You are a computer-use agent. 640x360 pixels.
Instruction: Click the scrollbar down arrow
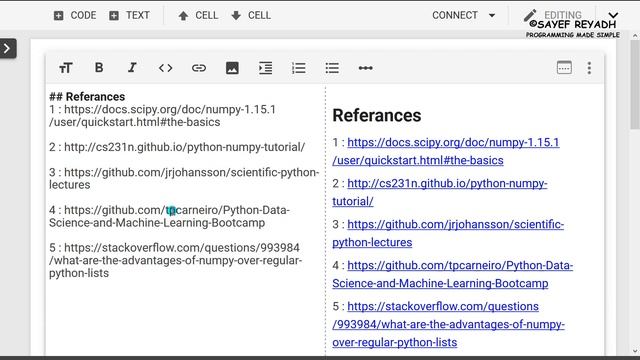[x=635, y=351]
